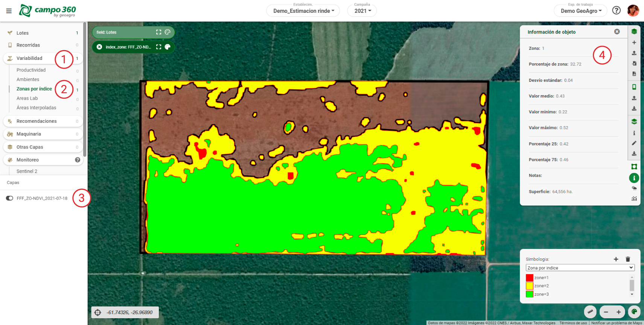This screenshot has height=325, width=644.
Task: Select Sentinel 2 submenu item
Action: [27, 171]
